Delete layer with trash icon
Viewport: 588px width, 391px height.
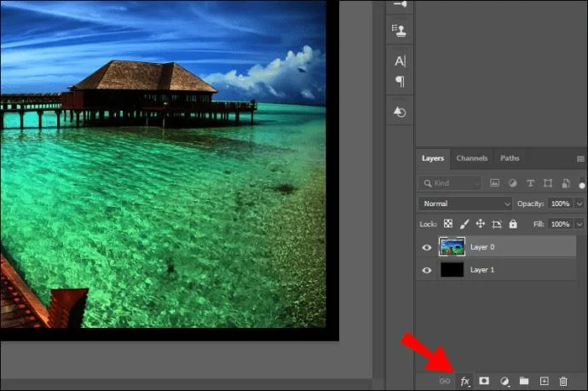563,381
